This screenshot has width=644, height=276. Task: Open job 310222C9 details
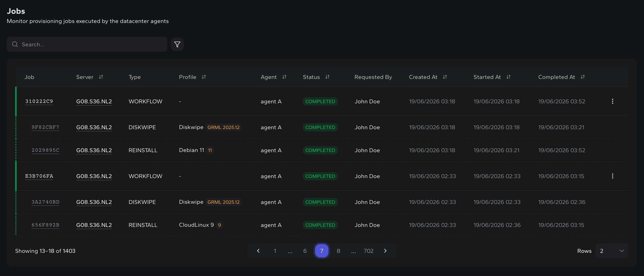pos(39,101)
